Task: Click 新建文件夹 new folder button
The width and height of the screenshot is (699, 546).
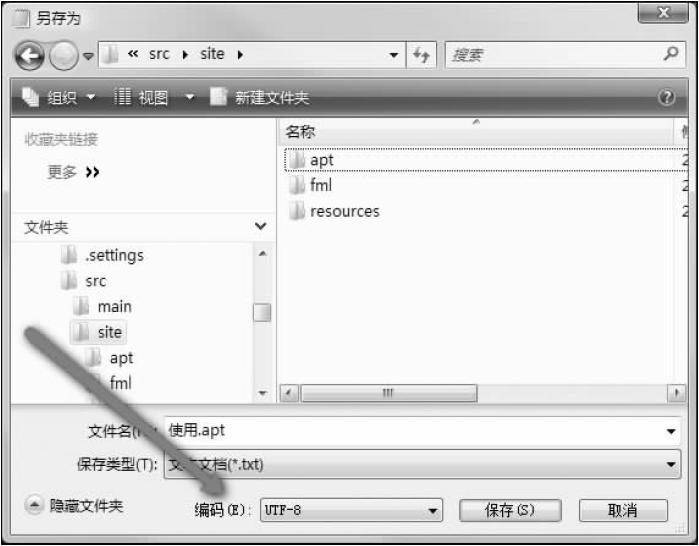Action: [260, 98]
